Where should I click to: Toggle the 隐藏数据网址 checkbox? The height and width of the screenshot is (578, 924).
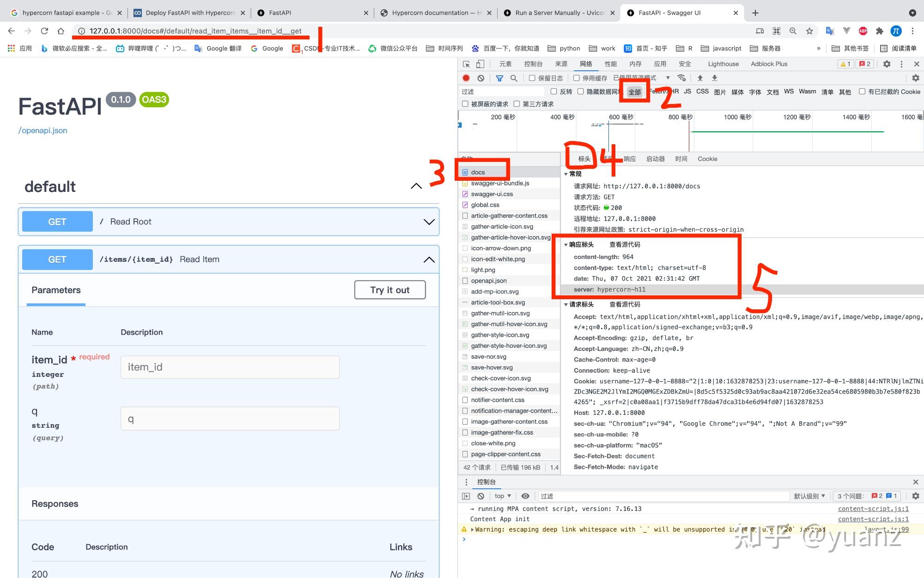(x=580, y=92)
